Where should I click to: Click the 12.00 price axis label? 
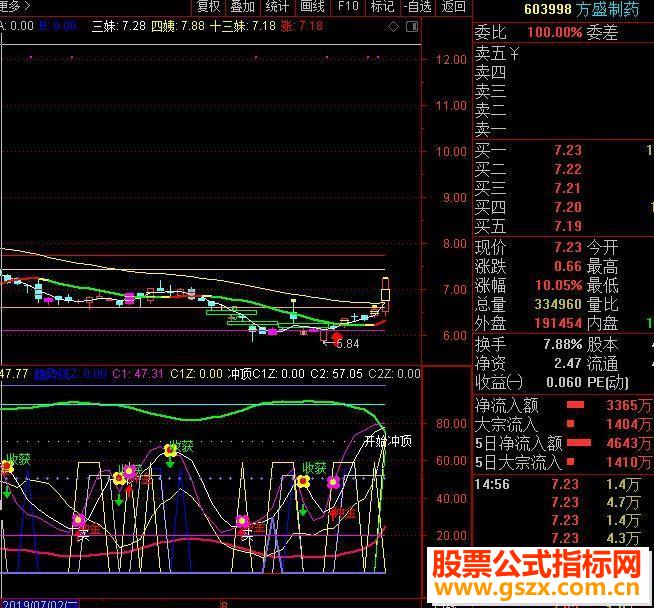tap(451, 60)
